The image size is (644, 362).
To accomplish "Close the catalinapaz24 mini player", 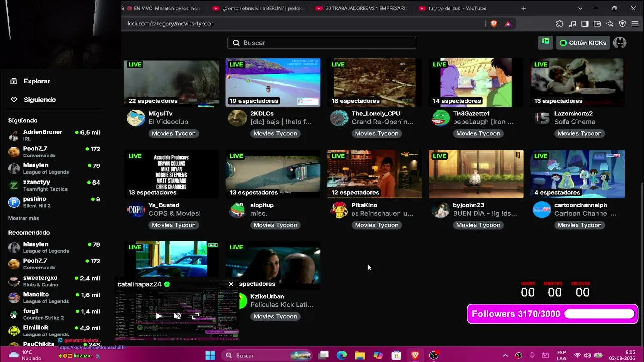I will [x=231, y=284].
